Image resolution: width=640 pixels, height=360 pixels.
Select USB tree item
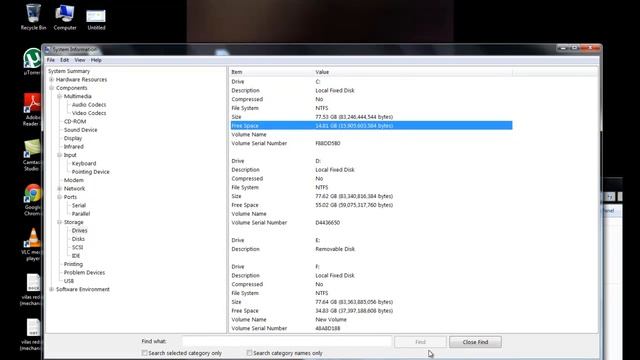coord(69,281)
